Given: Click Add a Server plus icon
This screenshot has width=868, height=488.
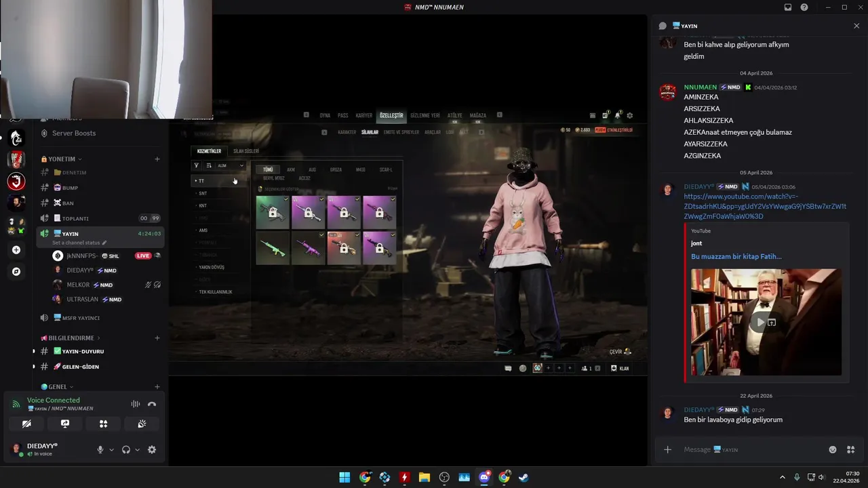Looking at the screenshot, I should 16,250.
